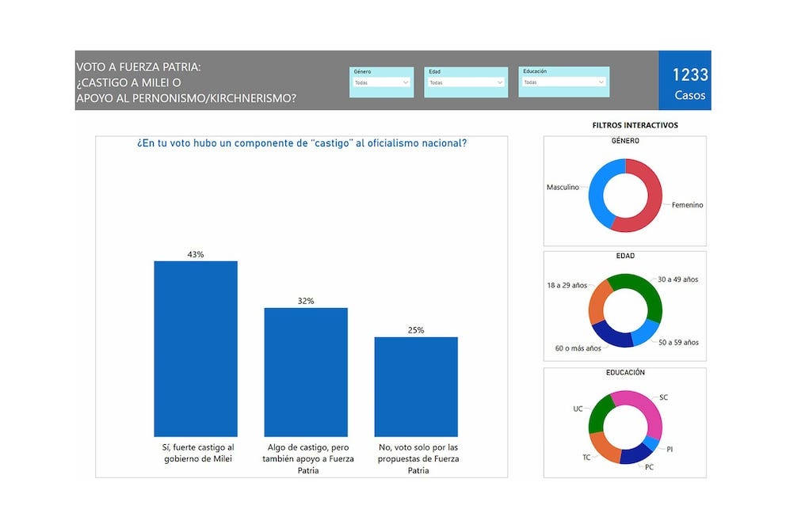Click the 'UC' education label
786x532 pixels.
pyautogui.click(x=578, y=408)
